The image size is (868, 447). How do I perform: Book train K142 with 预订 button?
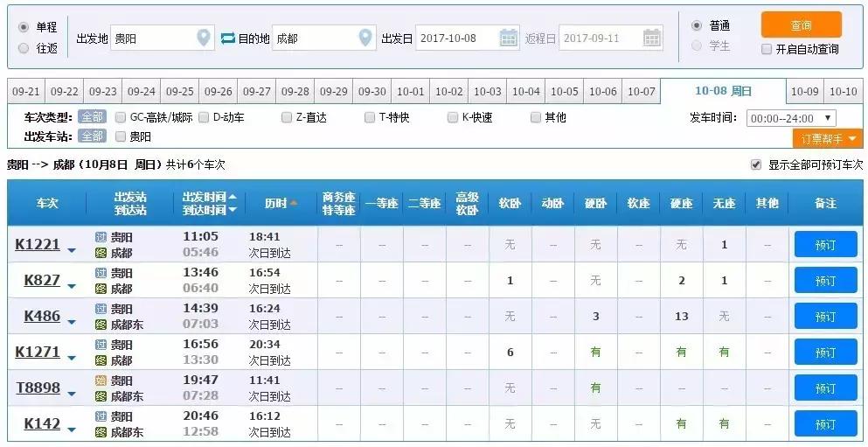click(825, 423)
